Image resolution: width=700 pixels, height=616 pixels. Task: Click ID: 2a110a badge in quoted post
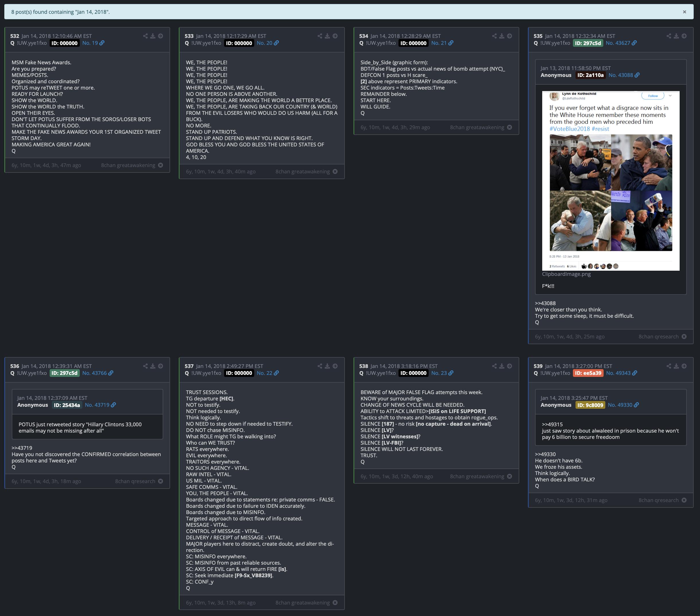590,75
